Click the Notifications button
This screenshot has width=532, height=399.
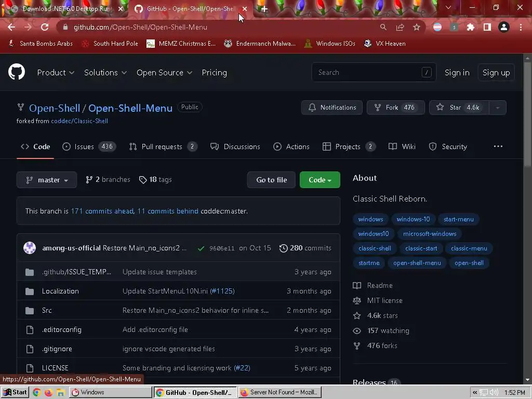point(332,108)
